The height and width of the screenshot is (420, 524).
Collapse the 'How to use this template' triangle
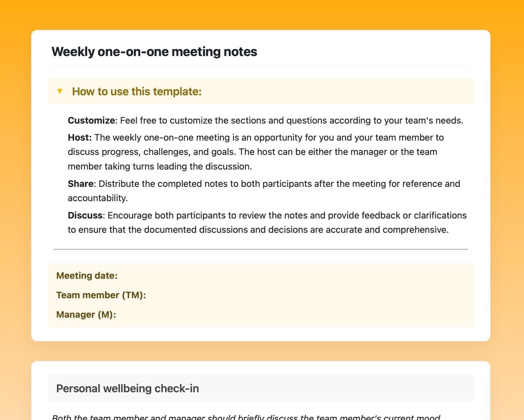pos(60,91)
